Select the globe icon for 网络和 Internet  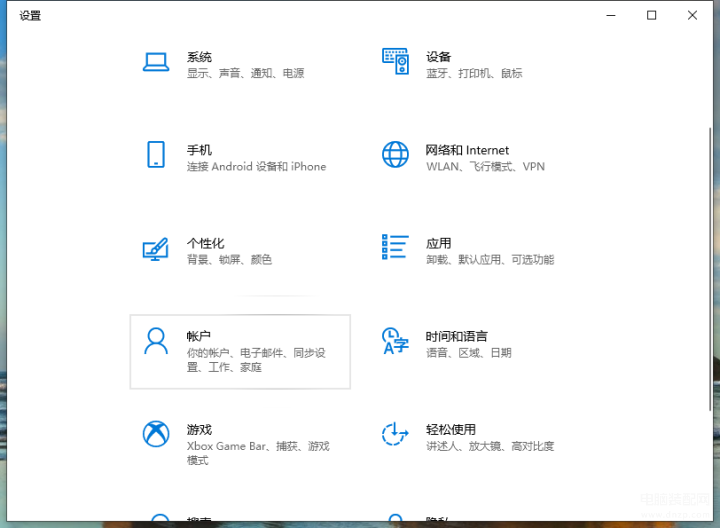(x=395, y=155)
